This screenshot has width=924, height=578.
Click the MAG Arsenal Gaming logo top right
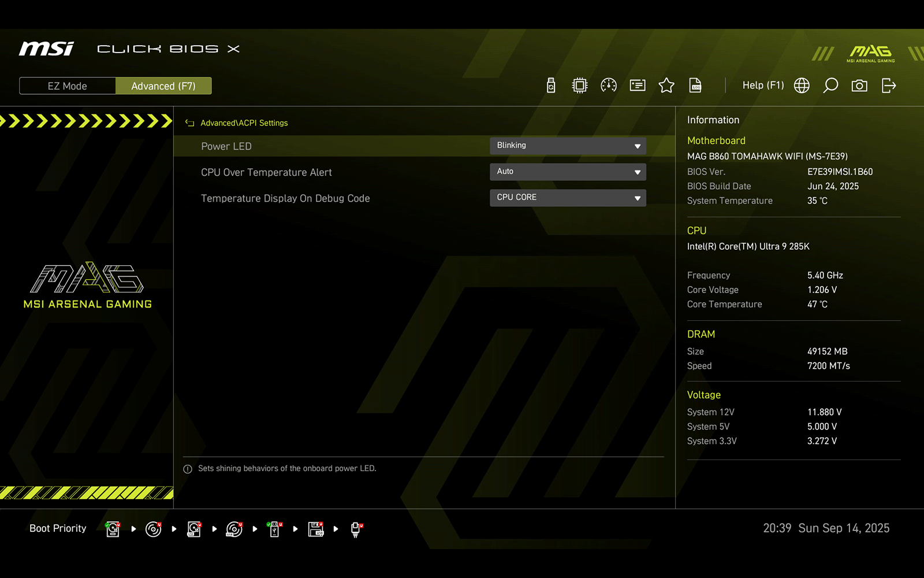coord(871,53)
